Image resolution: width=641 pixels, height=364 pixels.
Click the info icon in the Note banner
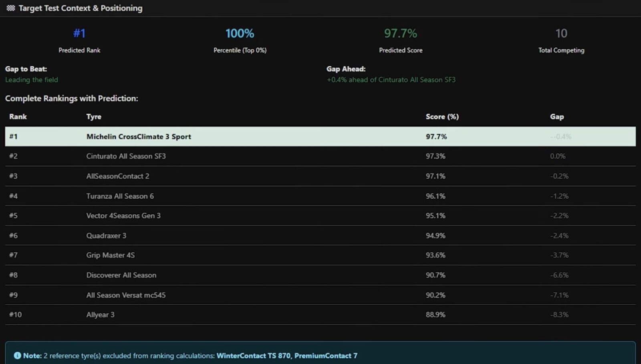(x=17, y=356)
